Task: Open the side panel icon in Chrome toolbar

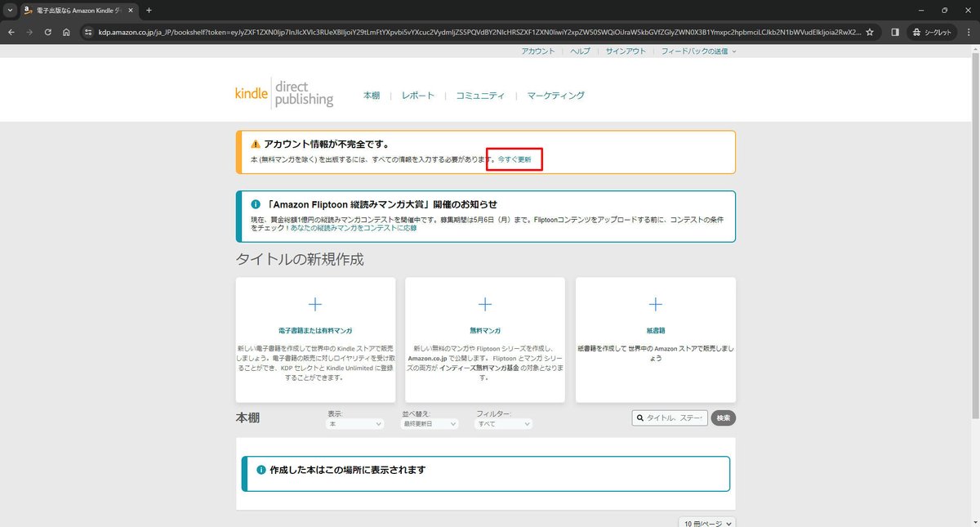Action: (895, 32)
